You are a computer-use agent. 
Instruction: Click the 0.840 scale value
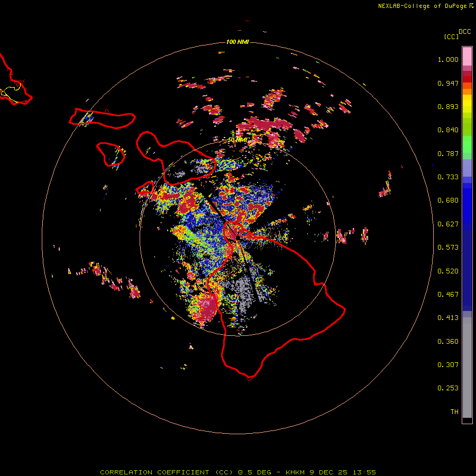tap(448, 130)
